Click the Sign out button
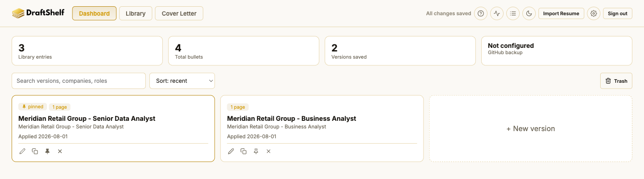Viewport: 644px width, 179px height. point(618,13)
